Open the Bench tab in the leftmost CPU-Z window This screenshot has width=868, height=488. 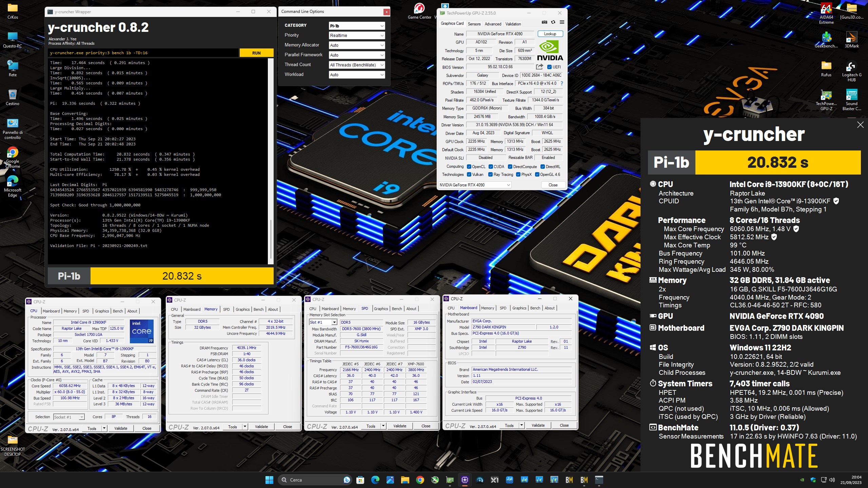[118, 311]
